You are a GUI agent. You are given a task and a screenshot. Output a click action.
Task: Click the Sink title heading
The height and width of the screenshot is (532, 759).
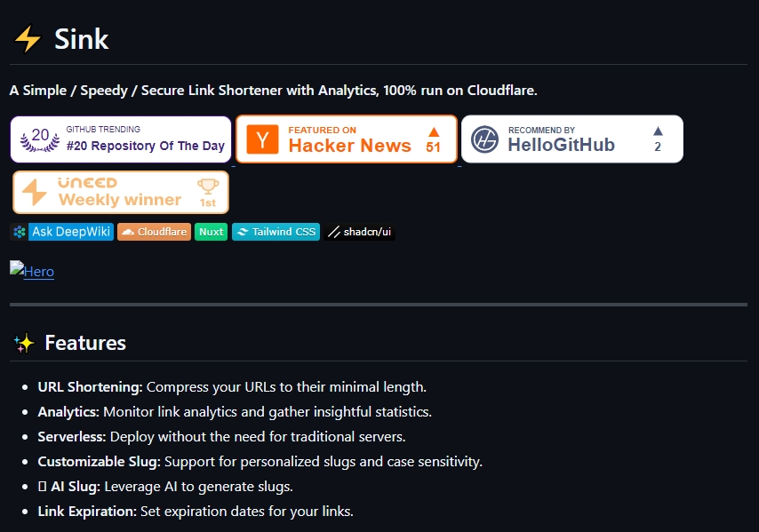click(82, 39)
